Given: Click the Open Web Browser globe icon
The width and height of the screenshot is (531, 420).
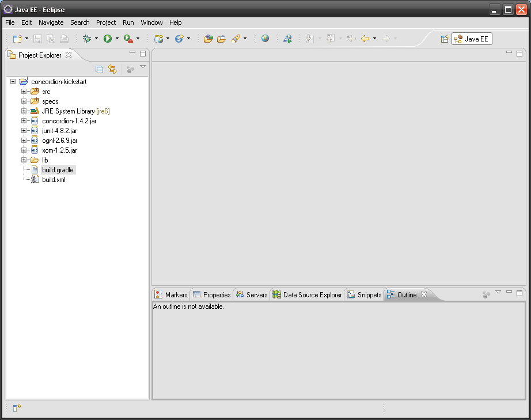Looking at the screenshot, I should (x=265, y=39).
